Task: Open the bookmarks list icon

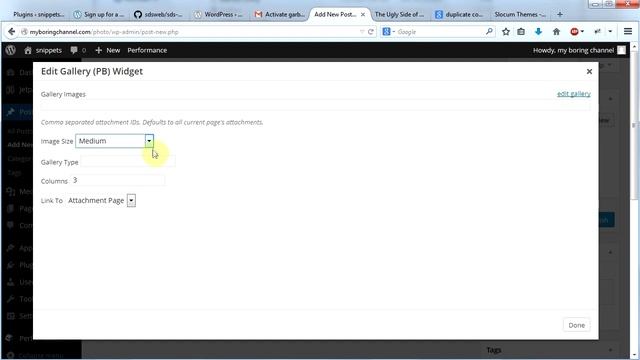Action: click(x=521, y=31)
